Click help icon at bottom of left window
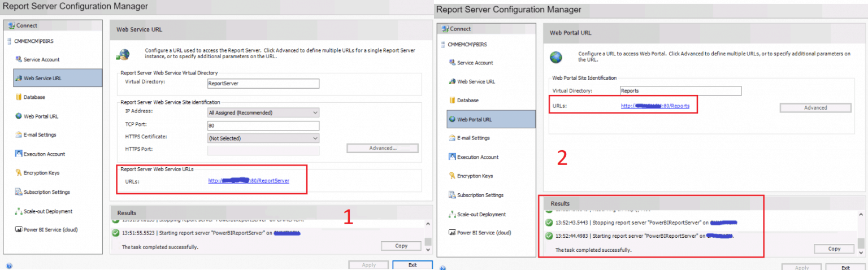 [x=9, y=265]
